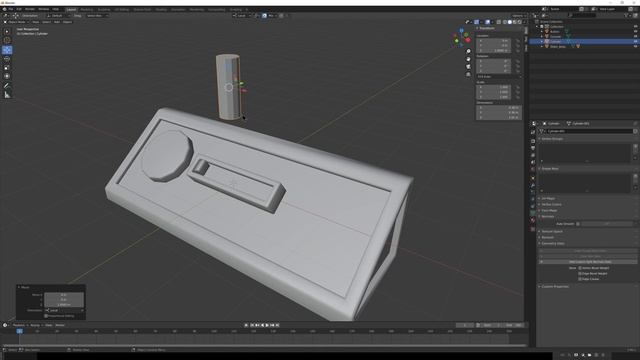
Task: Select the Annotate pencil tool
Action: [x=7, y=86]
